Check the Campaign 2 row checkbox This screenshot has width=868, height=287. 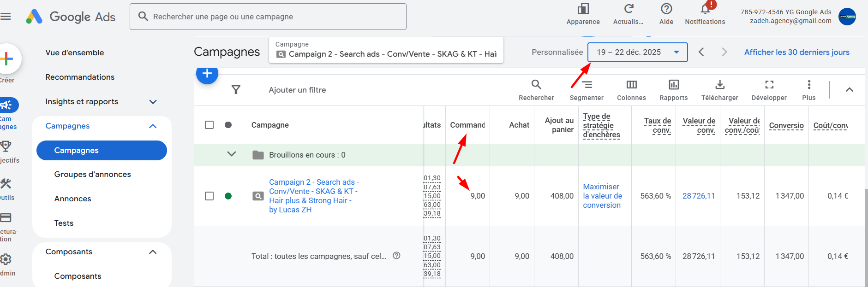[x=209, y=196]
